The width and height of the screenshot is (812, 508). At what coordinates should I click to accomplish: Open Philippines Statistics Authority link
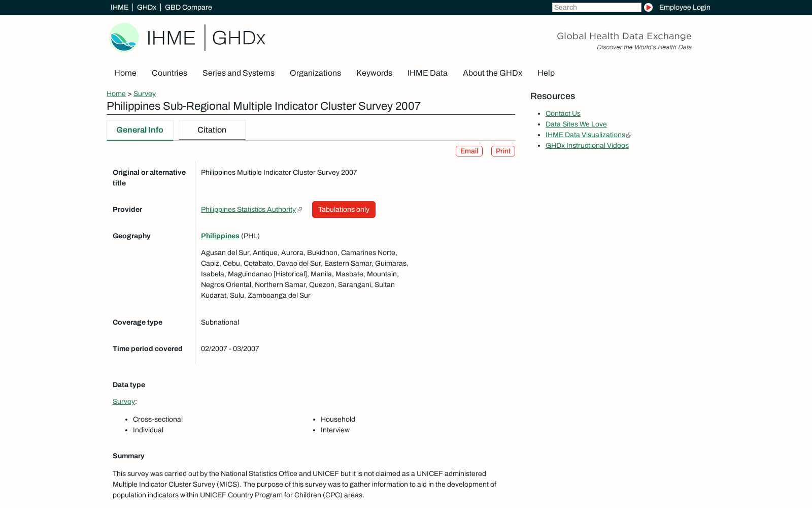point(248,210)
